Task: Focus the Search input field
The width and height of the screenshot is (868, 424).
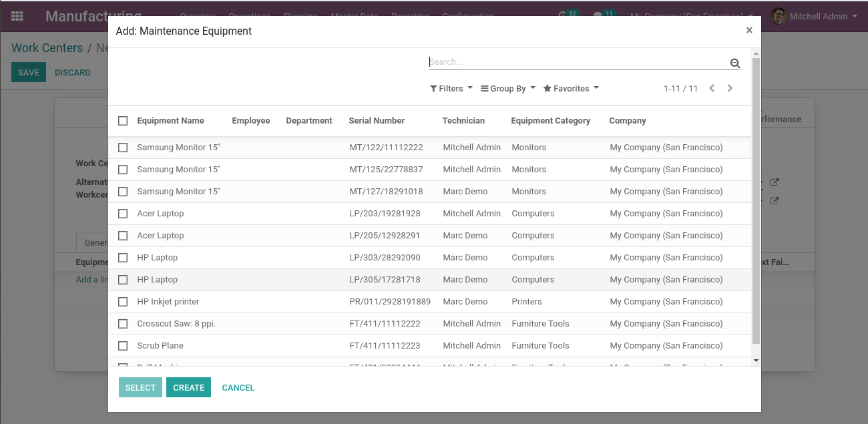Action: click(x=578, y=61)
